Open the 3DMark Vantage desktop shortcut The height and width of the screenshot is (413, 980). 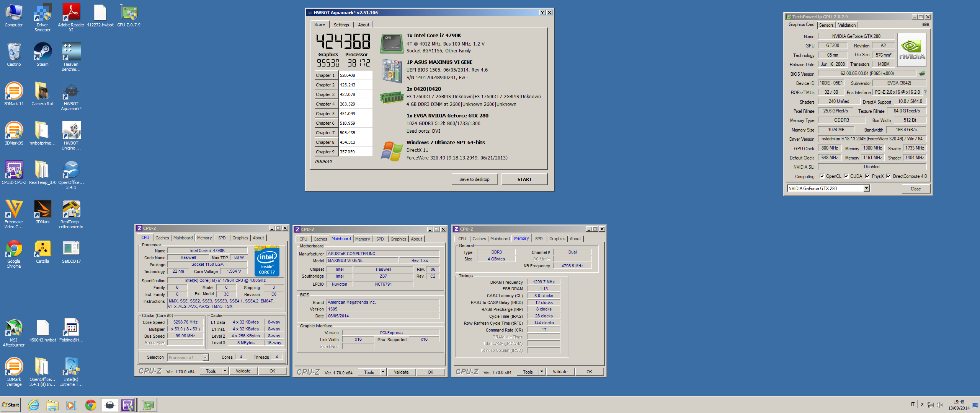[14, 372]
